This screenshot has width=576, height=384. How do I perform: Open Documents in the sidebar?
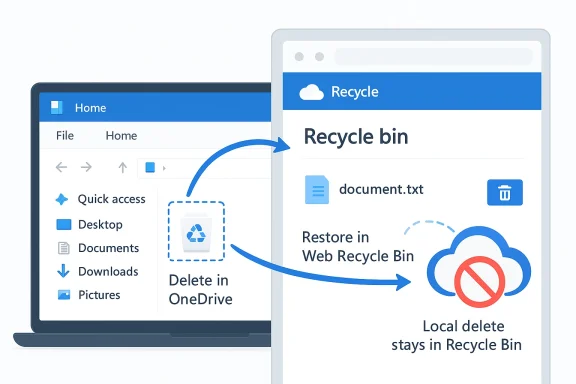(x=108, y=248)
